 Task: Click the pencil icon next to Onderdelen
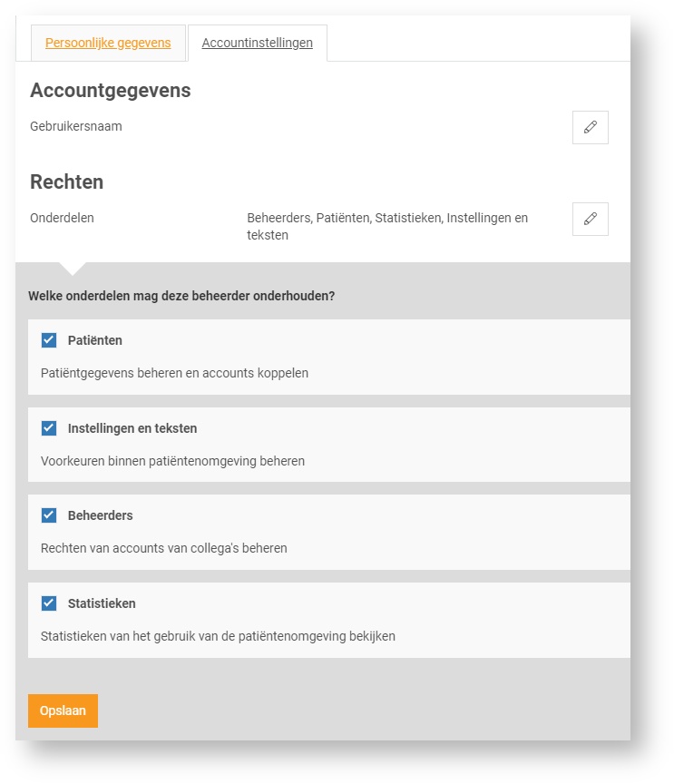pyautogui.click(x=590, y=219)
